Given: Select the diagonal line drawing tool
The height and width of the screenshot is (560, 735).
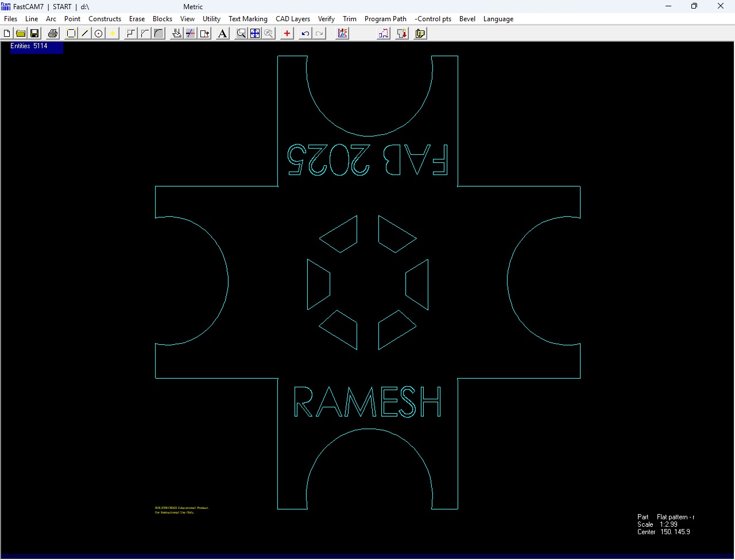Looking at the screenshot, I should pyautogui.click(x=85, y=33).
